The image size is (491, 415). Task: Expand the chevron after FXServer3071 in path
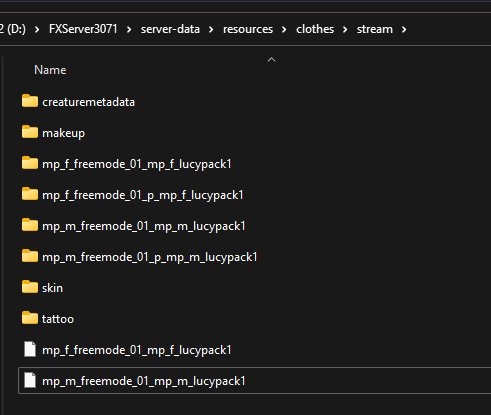click(129, 30)
